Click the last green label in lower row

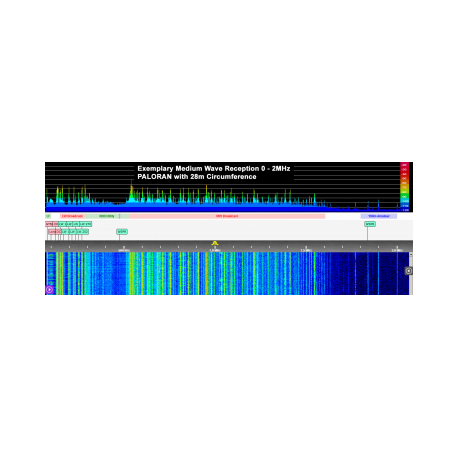click(83, 231)
